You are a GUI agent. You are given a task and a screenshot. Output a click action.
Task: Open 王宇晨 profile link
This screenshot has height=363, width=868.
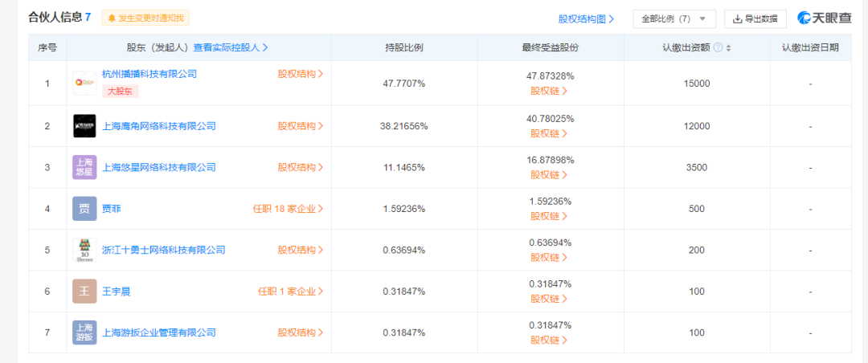click(117, 292)
